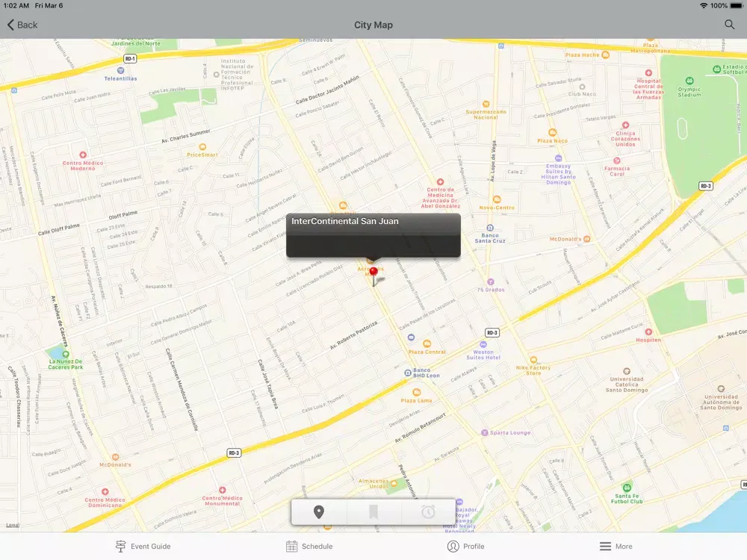
Task: Select the Centro Médico Moderno marker
Action: [x=83, y=155]
